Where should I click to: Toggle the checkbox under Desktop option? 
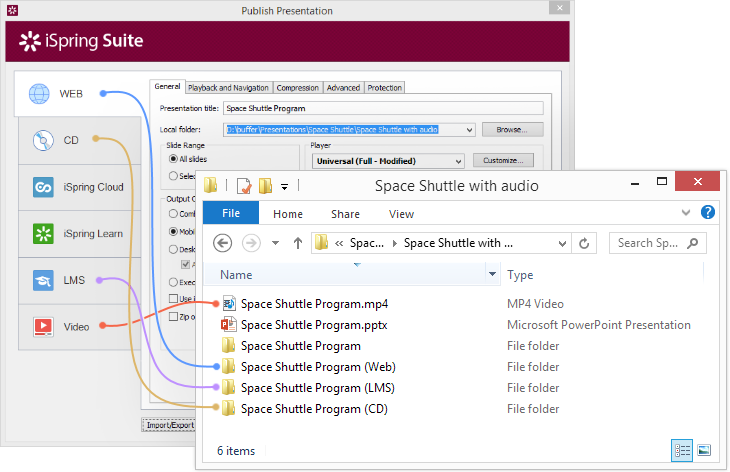185,264
